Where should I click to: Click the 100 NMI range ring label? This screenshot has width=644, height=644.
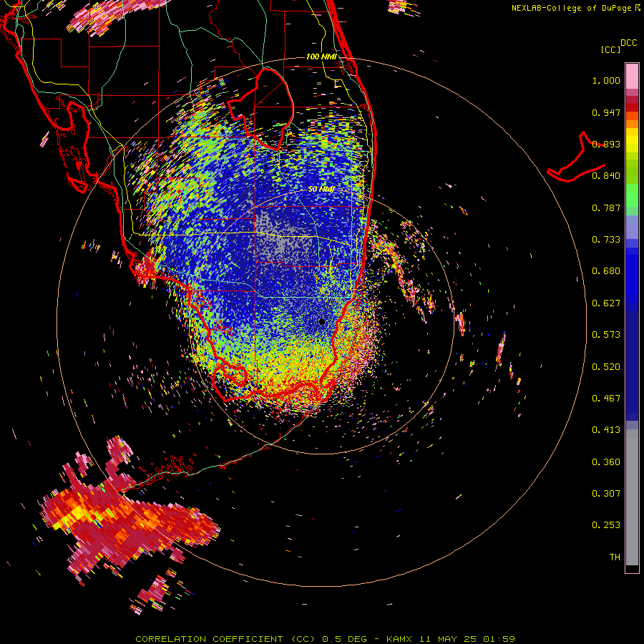click(x=321, y=57)
